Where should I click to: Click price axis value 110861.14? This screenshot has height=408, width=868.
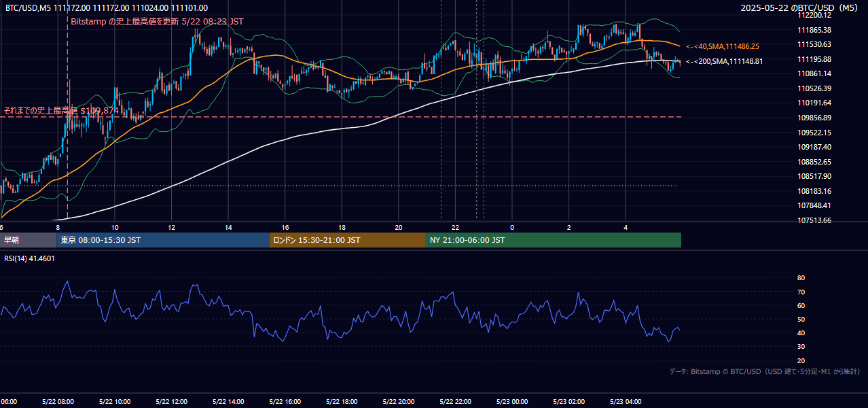[x=815, y=73]
